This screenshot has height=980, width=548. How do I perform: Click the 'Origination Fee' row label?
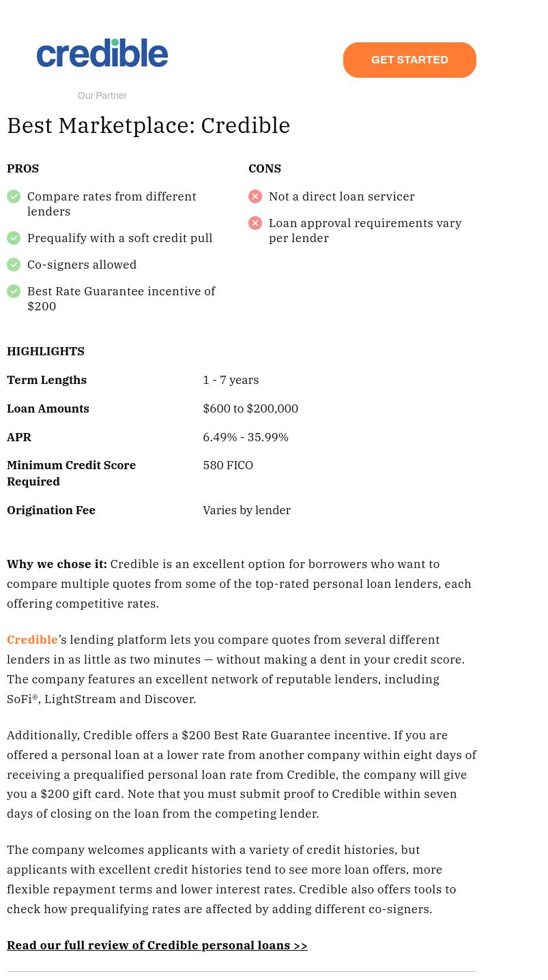(51, 510)
